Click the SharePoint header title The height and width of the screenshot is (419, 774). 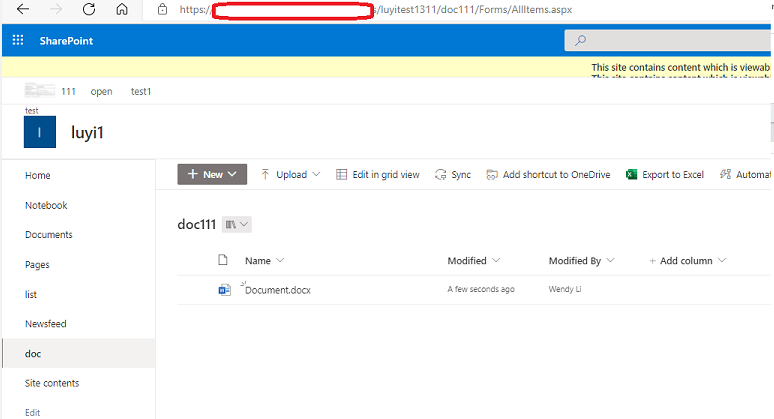click(x=66, y=40)
